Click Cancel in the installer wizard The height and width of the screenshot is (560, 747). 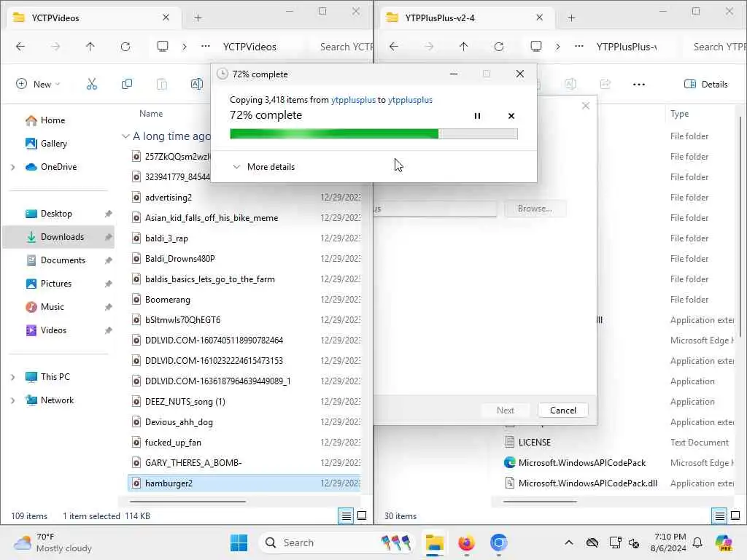point(562,410)
